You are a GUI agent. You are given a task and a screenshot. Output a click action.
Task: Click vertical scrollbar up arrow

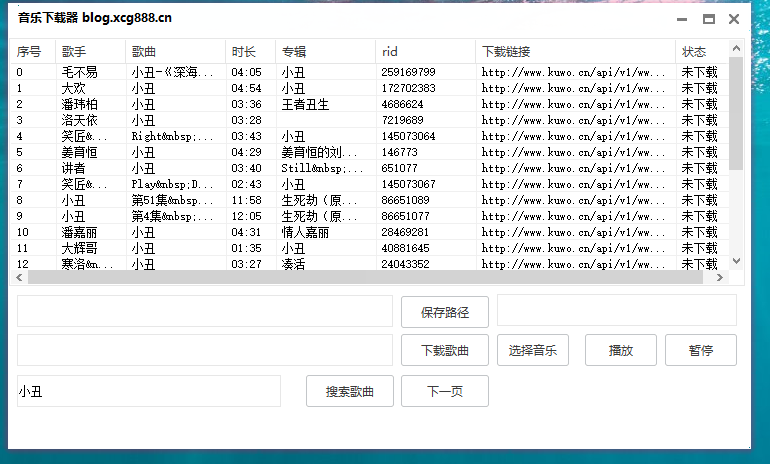pos(736,48)
